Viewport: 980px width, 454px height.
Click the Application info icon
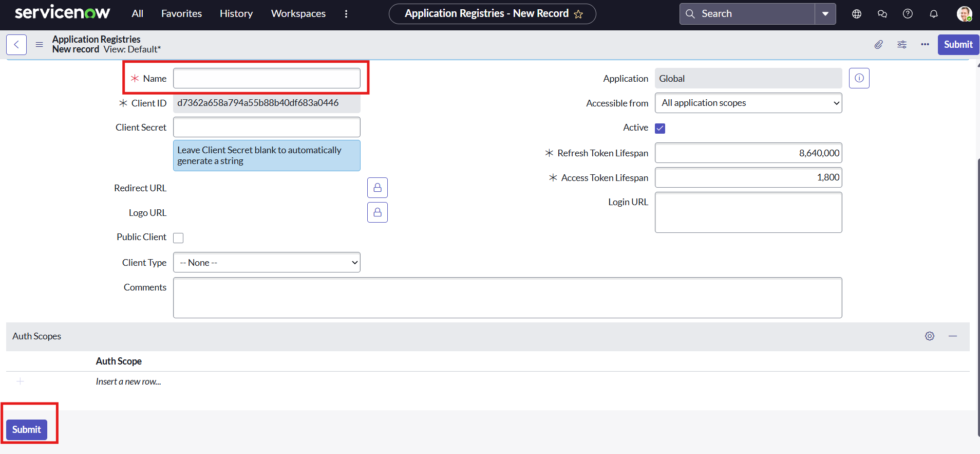click(859, 78)
